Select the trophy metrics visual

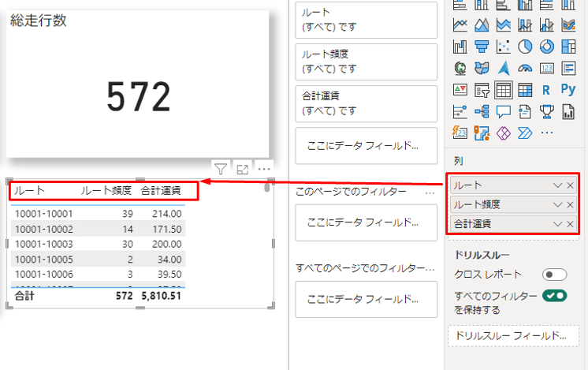click(547, 111)
